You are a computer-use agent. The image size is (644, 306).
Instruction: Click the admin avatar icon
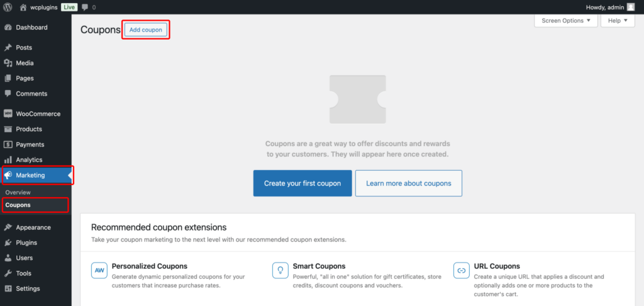point(630,7)
